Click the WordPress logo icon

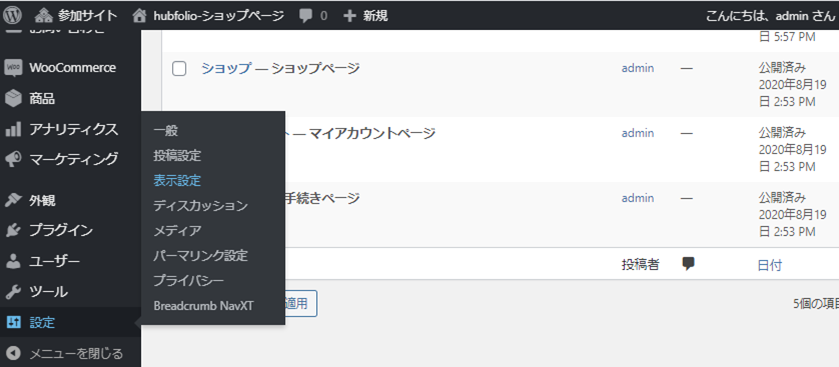click(x=12, y=16)
